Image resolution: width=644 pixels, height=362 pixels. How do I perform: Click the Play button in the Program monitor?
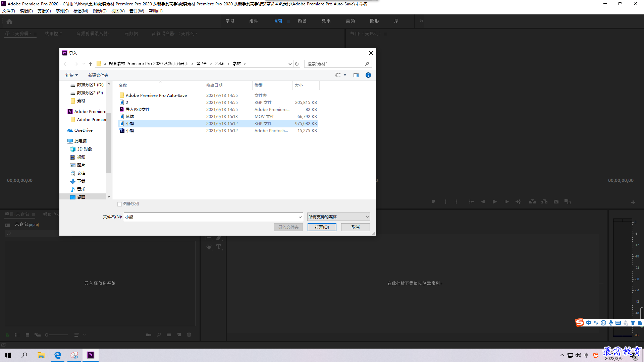click(494, 202)
